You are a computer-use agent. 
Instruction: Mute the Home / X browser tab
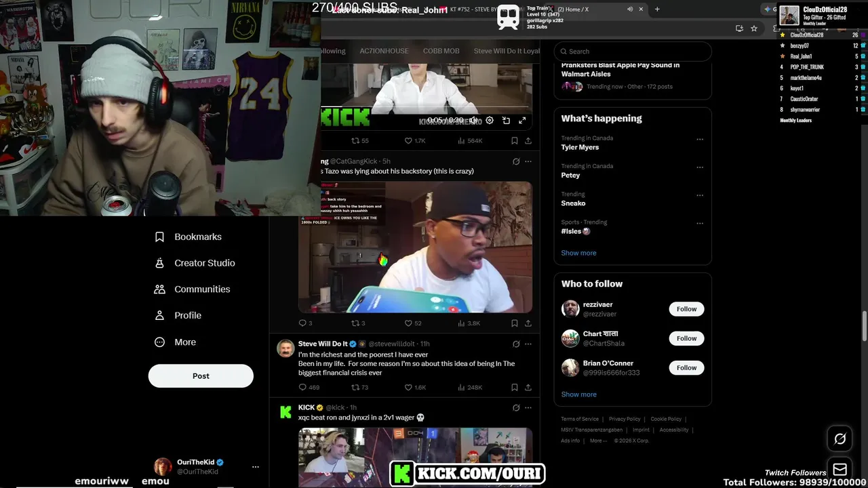[630, 9]
